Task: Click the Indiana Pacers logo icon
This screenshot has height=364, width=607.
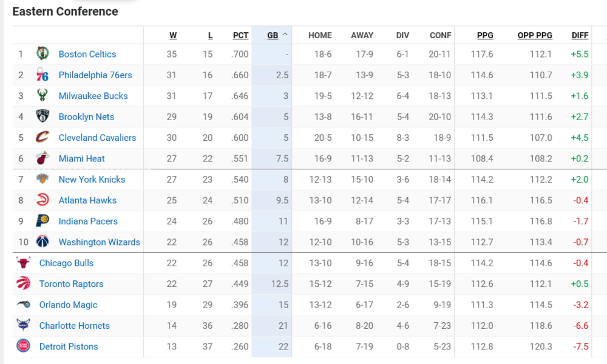Action: (42, 220)
